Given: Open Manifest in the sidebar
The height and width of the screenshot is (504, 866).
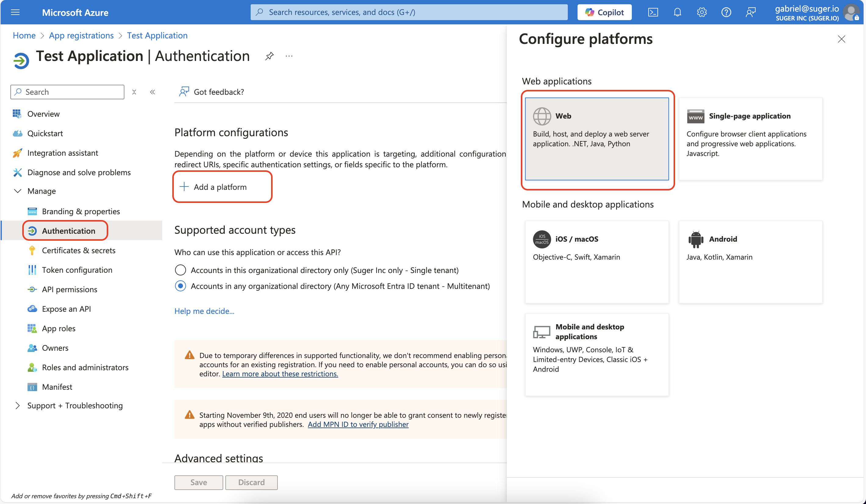Looking at the screenshot, I should [x=57, y=387].
